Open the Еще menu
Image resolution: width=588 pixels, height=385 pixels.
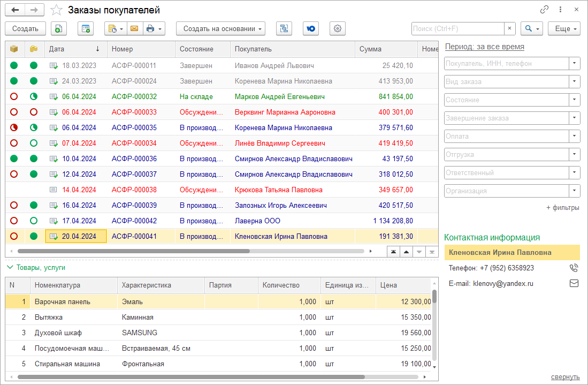(x=564, y=29)
